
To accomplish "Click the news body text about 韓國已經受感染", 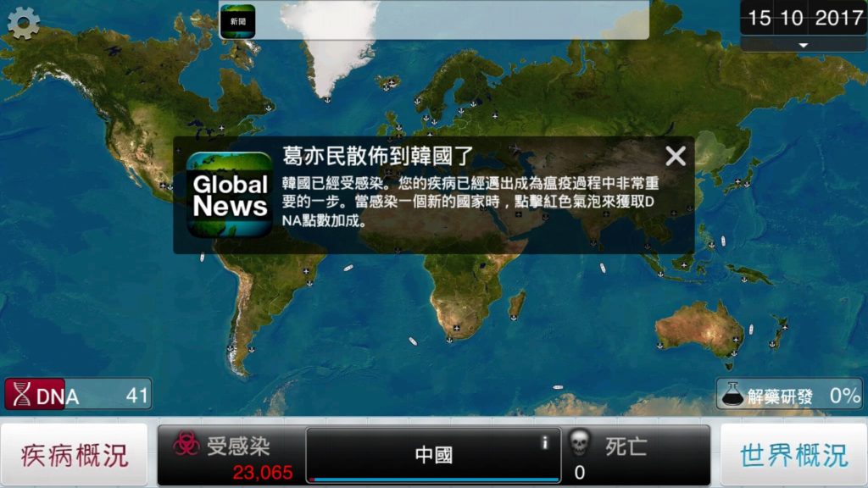I will click(x=470, y=202).
